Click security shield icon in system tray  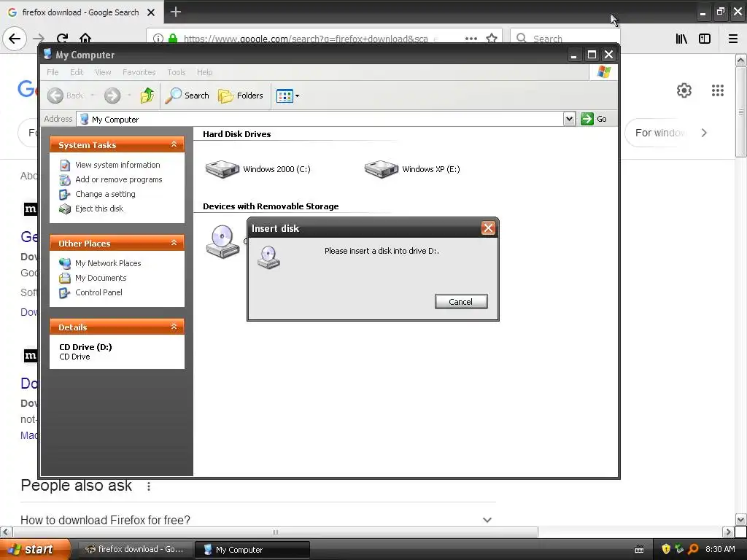(x=666, y=549)
